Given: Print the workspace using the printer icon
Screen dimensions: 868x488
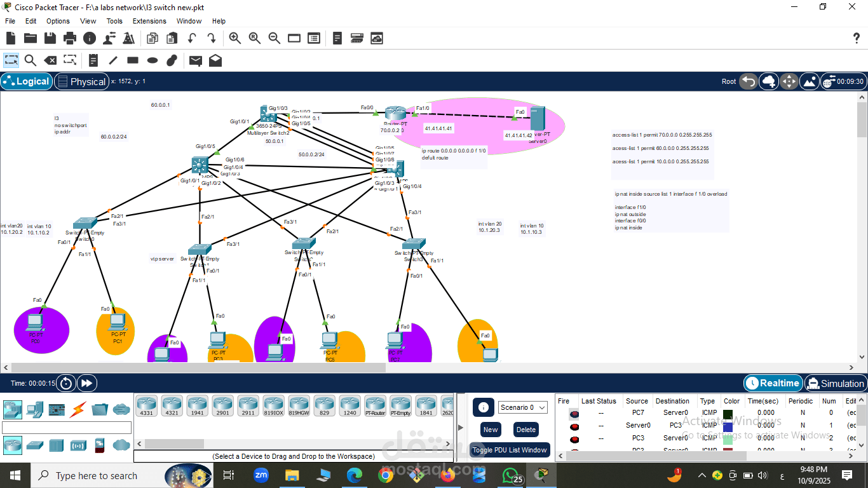Looking at the screenshot, I should coord(70,38).
